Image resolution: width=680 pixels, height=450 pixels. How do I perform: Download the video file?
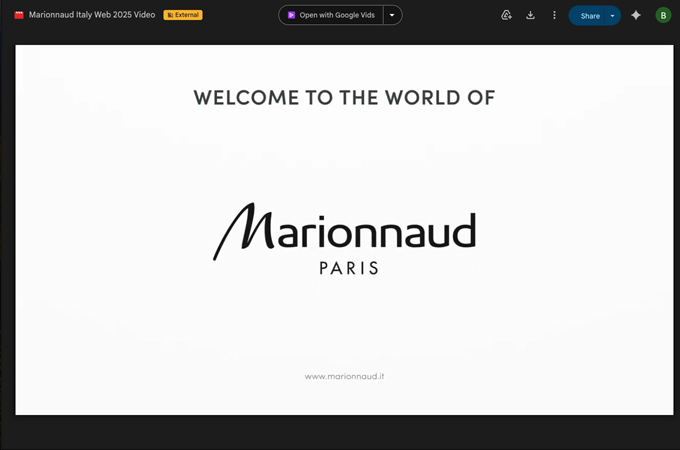click(530, 15)
